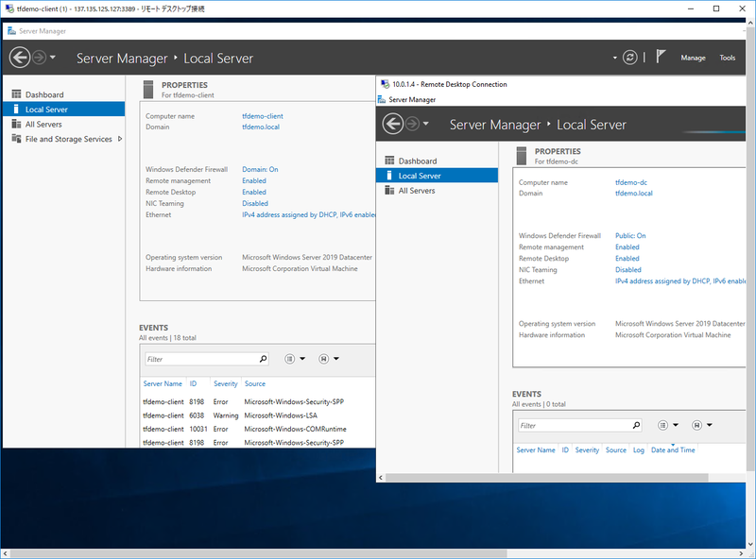This screenshot has height=559, width=756.
Task: Click the 10.0.1.4 Remote Desktop Connection title icon
Action: tap(385, 84)
